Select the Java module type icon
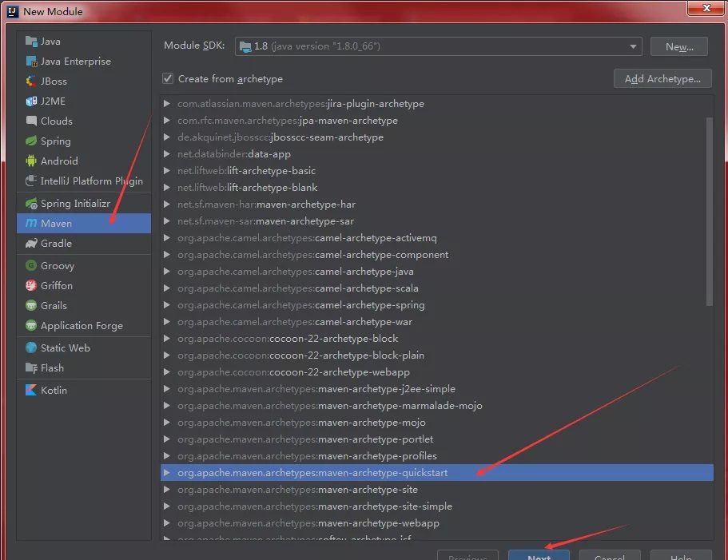The image size is (728, 560). [x=31, y=42]
